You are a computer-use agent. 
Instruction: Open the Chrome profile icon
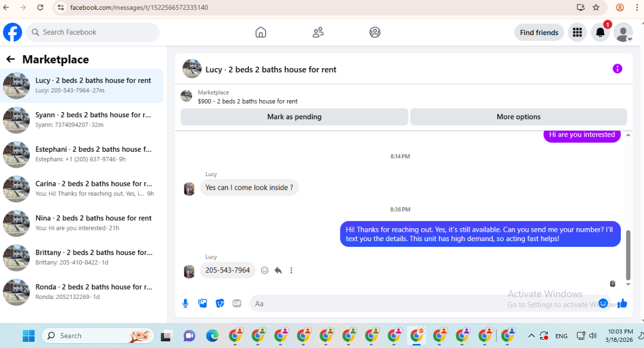point(620,7)
